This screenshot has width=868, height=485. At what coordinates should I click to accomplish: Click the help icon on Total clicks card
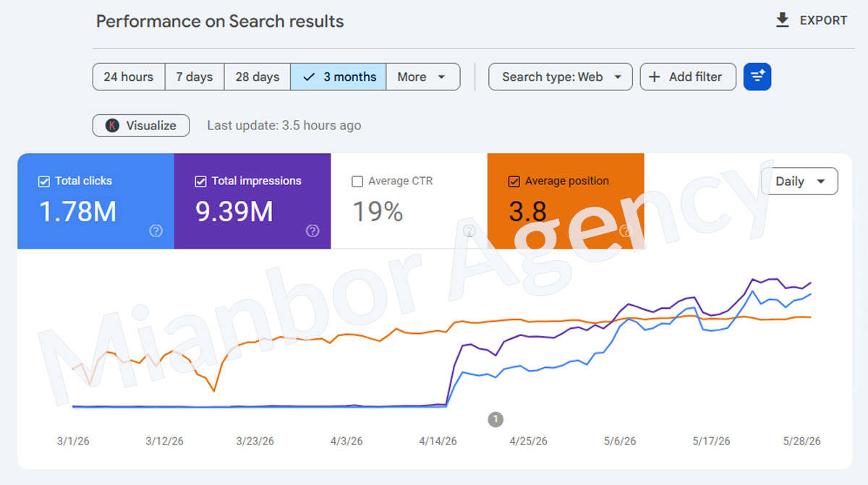tap(156, 231)
